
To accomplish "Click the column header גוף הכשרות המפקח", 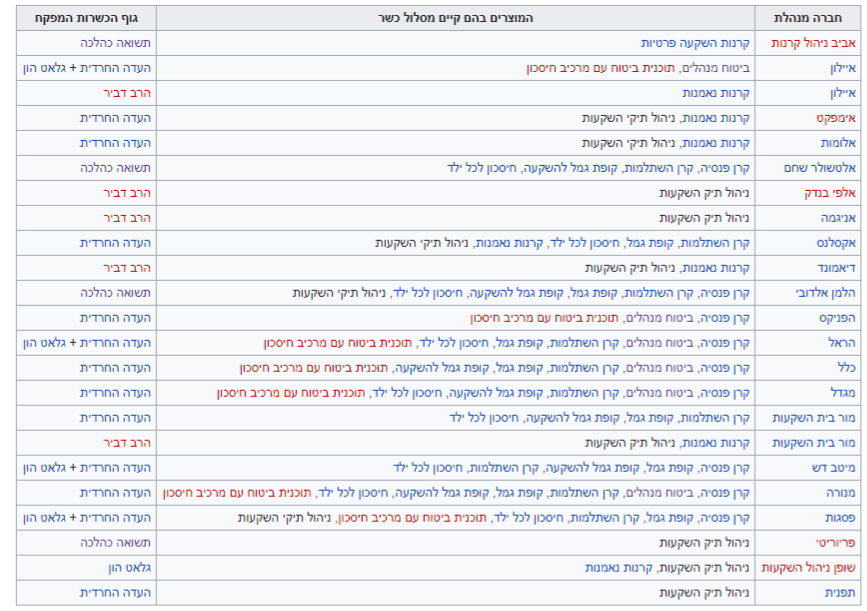I will (86, 18).
